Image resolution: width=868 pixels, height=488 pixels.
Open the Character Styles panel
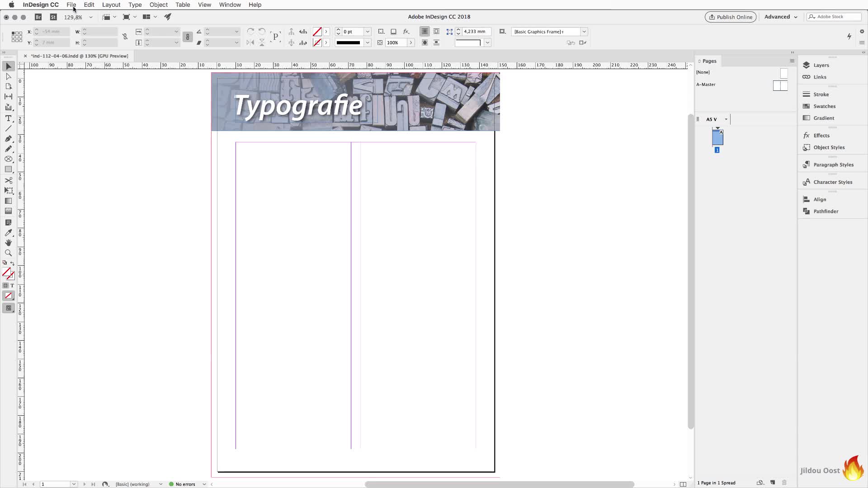[832, 182]
